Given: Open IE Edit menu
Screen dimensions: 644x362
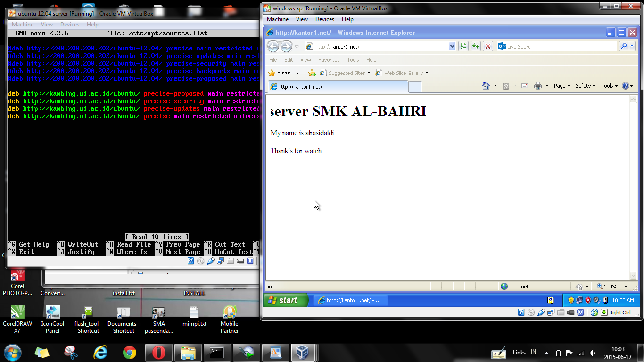Looking at the screenshot, I should click(x=289, y=60).
